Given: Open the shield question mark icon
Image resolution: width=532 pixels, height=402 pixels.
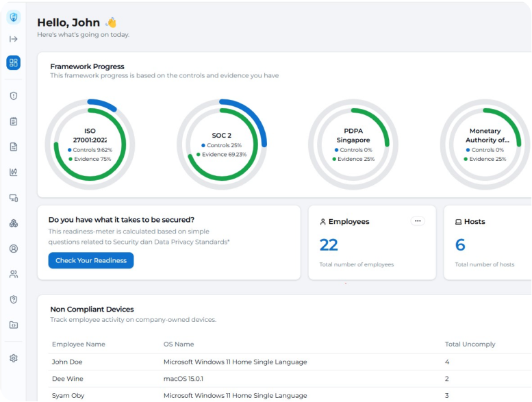Looking at the screenshot, I should (x=14, y=299).
